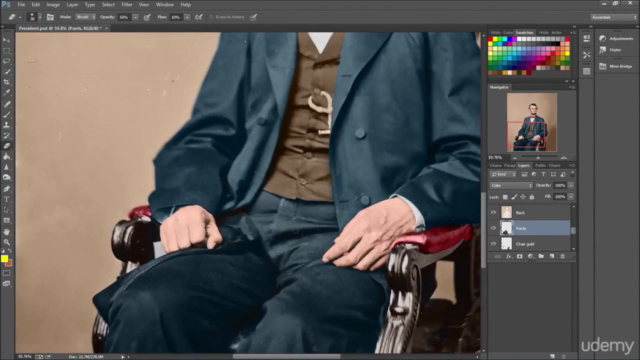Switch to the Color tab
Image resolution: width=640 pixels, height=360 pixels.
pos(508,32)
